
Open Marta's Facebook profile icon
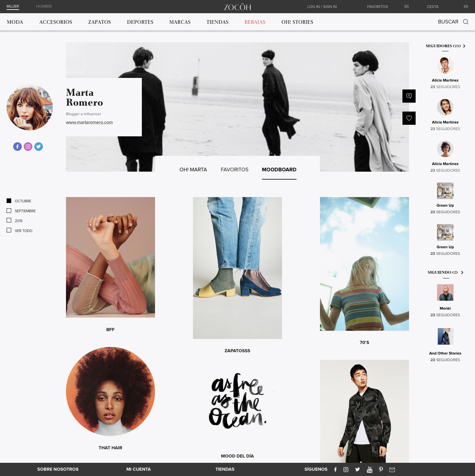(17, 147)
